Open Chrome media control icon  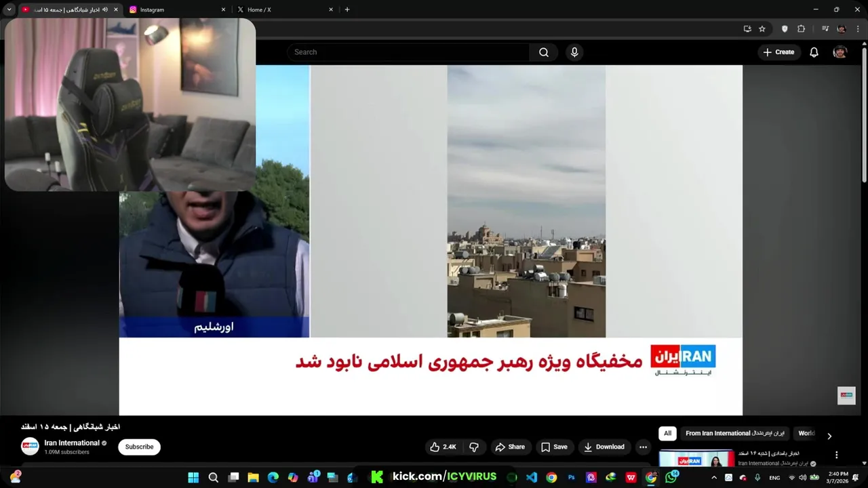point(825,29)
